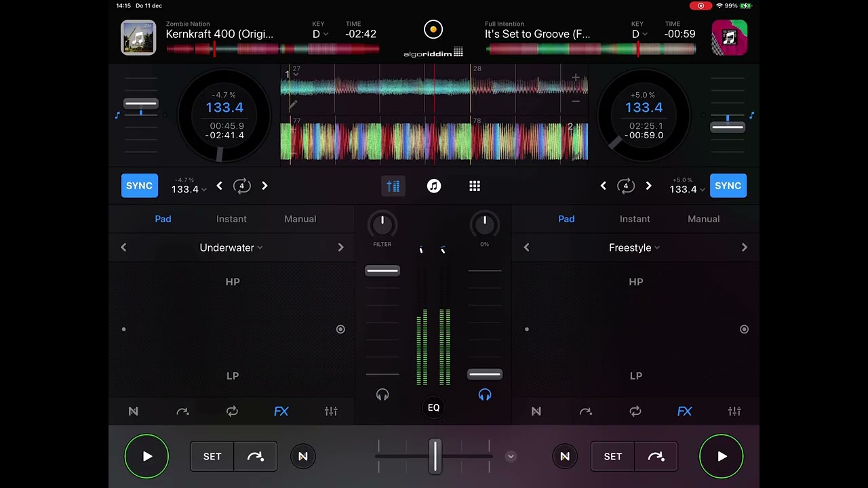Tap the Zombie Nation album artwork
The height and width of the screenshot is (488, 868).
click(138, 37)
